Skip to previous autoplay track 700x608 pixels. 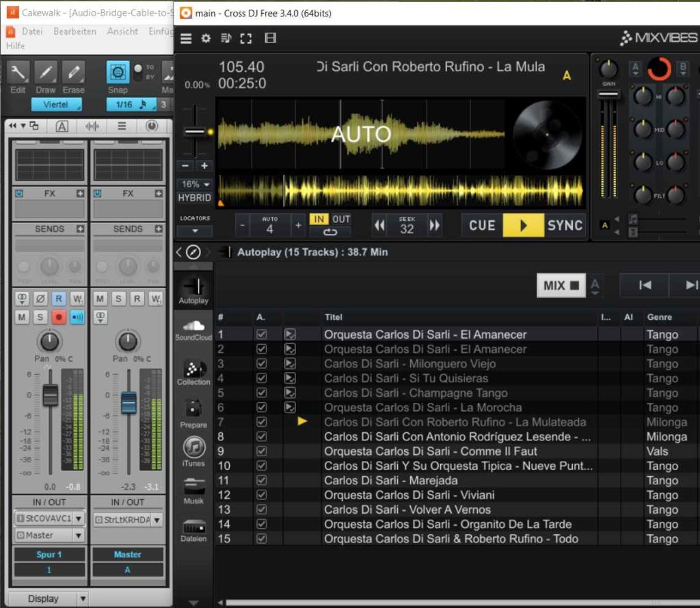pyautogui.click(x=645, y=285)
